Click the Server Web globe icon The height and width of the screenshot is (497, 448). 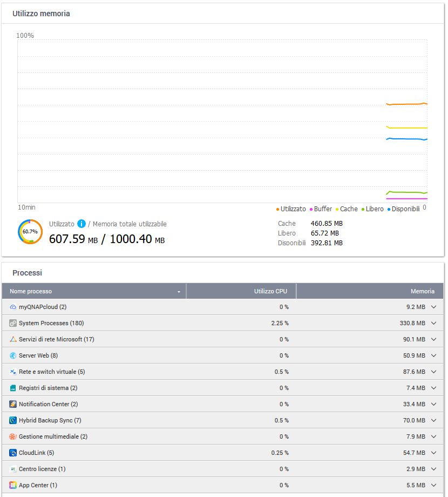tap(13, 355)
